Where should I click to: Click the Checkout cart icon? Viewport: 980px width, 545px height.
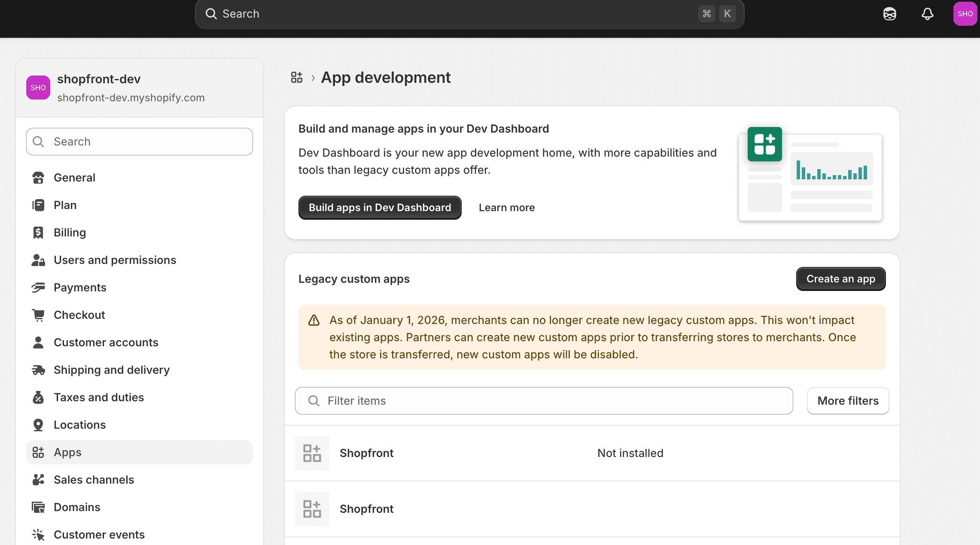(38, 315)
